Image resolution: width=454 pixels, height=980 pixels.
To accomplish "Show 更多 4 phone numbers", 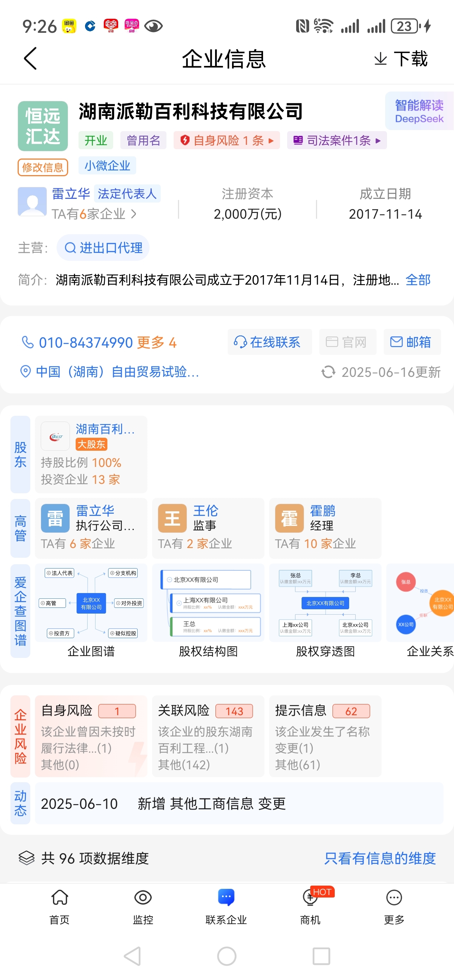I will pos(156,342).
